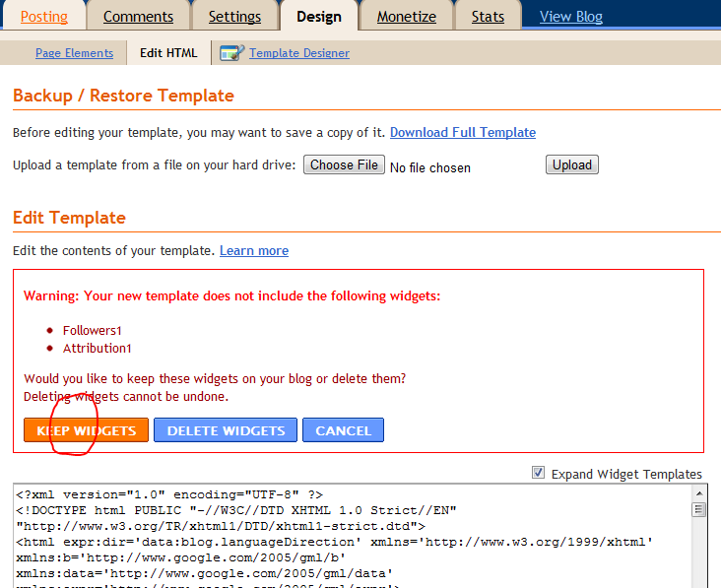The image size is (721, 588).
Task: Open the Stats tab
Action: tap(488, 17)
